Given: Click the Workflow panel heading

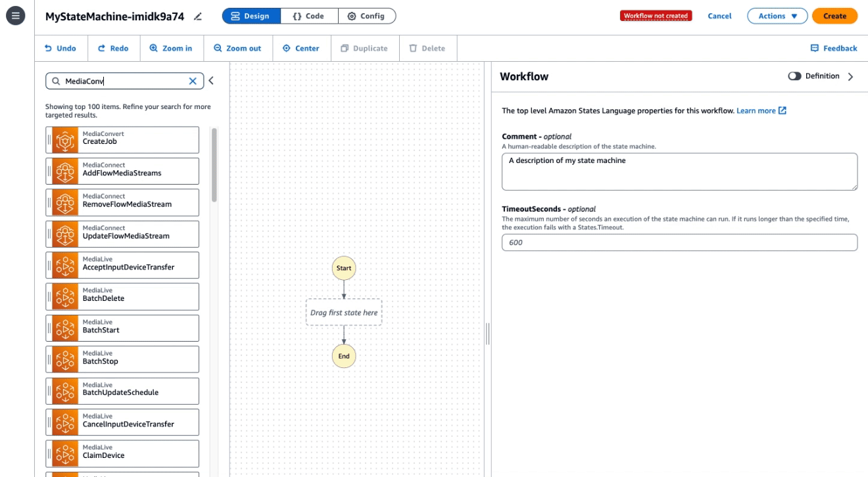Looking at the screenshot, I should click(524, 76).
